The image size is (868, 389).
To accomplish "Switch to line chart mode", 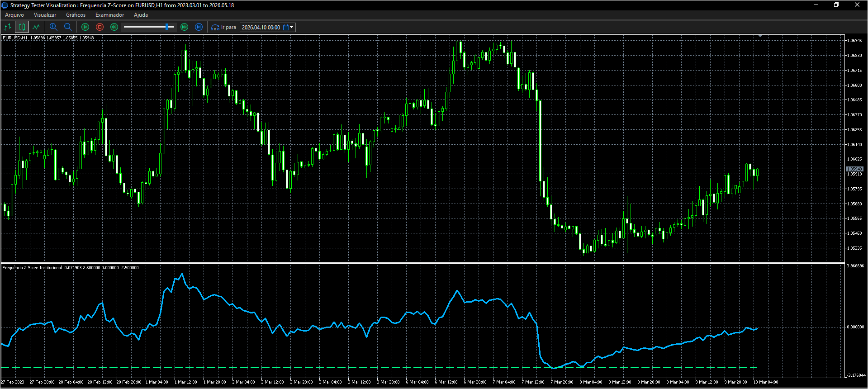I will coord(36,27).
